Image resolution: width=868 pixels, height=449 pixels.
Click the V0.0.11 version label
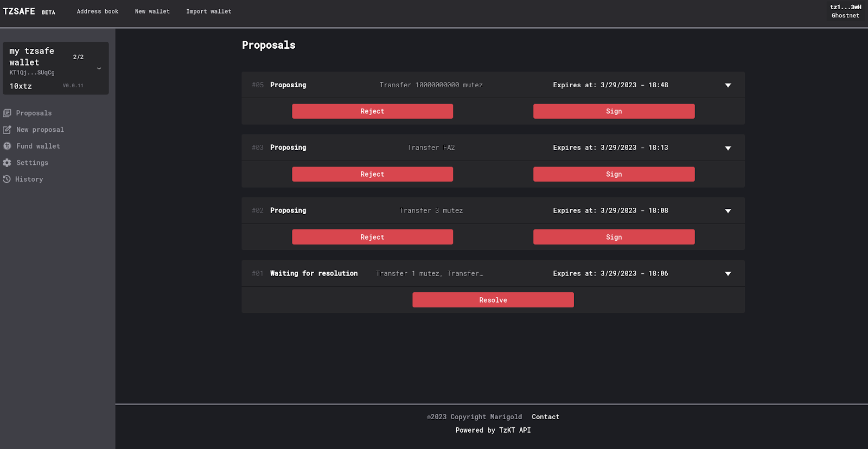[x=73, y=86]
